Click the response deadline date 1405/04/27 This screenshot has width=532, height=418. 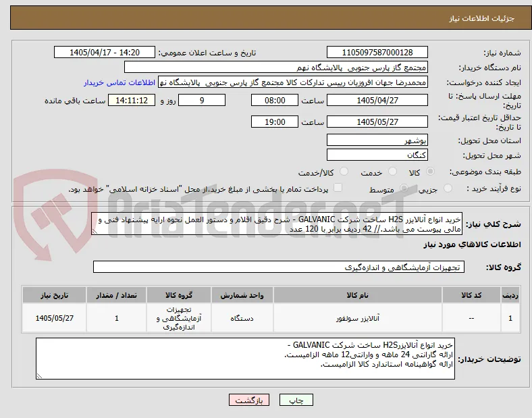click(377, 101)
